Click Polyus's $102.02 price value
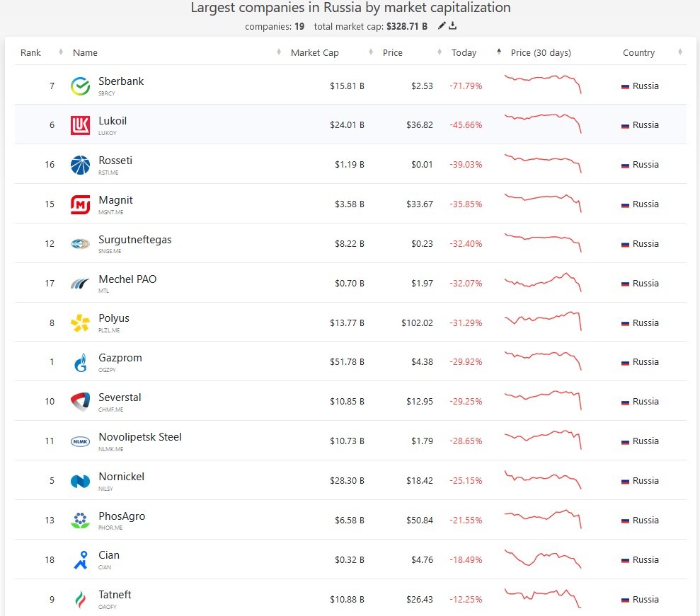700x616 pixels. pos(417,323)
